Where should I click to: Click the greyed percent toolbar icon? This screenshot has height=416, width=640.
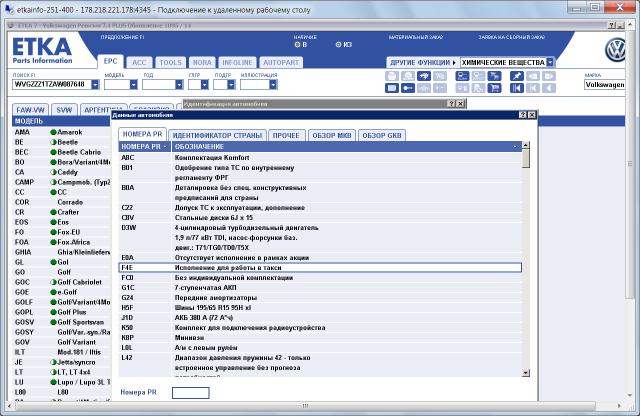click(440, 76)
